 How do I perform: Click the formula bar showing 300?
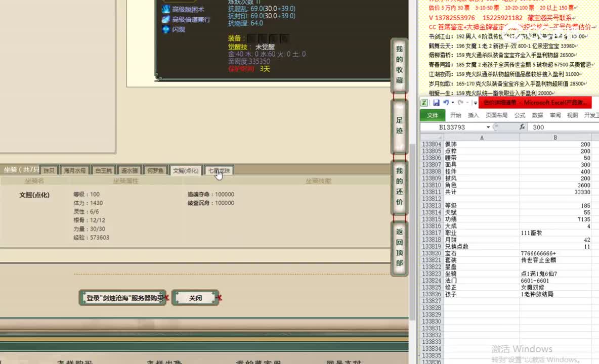563,127
